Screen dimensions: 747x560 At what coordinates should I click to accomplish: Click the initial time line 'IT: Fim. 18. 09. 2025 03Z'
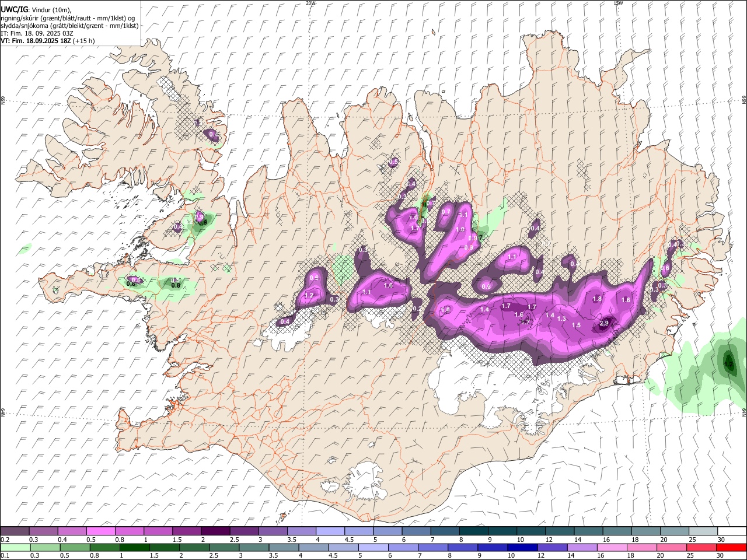pos(37,33)
